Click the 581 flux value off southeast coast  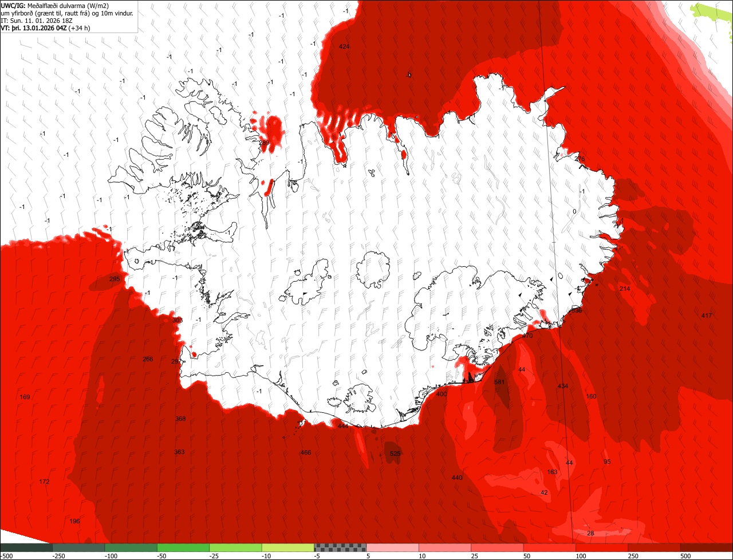499,382
